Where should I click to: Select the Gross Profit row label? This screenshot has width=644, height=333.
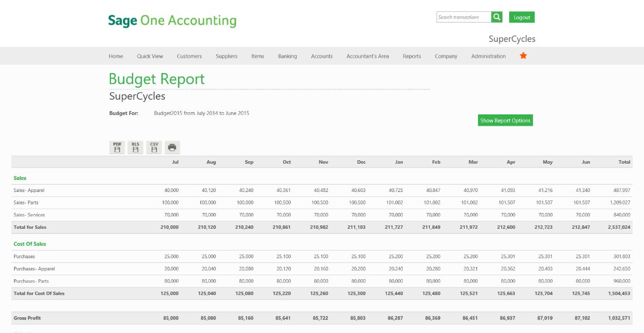tap(27, 318)
